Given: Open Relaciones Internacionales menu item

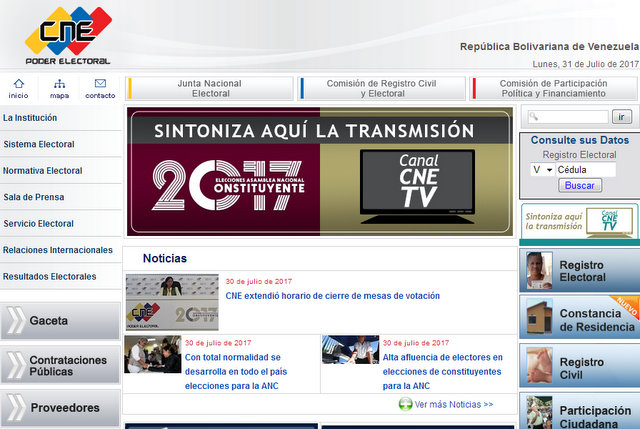Looking at the screenshot, I should [61, 250].
